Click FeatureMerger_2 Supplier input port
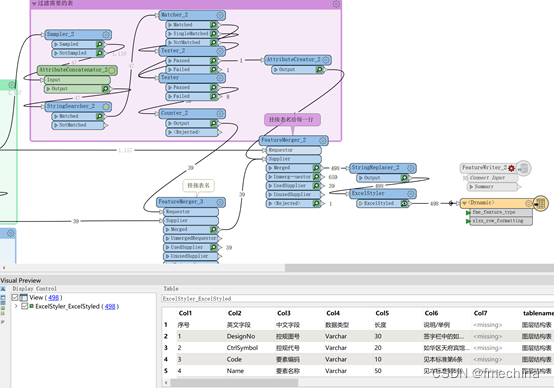 293,159
